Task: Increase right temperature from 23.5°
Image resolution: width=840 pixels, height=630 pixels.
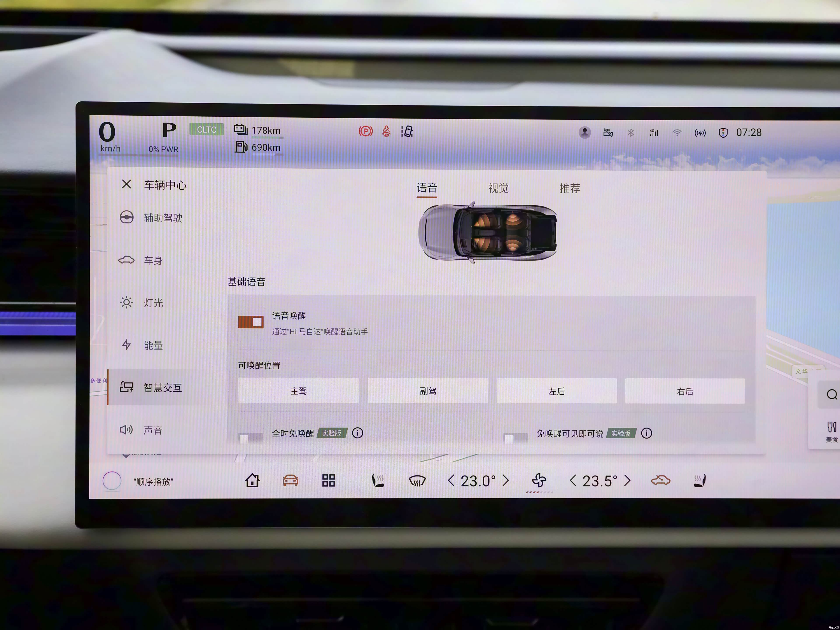Action: [x=627, y=481]
